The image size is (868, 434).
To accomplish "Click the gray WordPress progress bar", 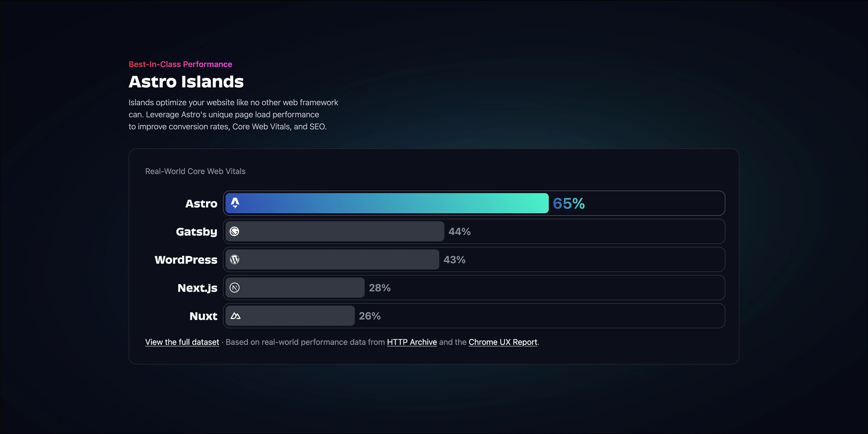I will (x=332, y=260).
